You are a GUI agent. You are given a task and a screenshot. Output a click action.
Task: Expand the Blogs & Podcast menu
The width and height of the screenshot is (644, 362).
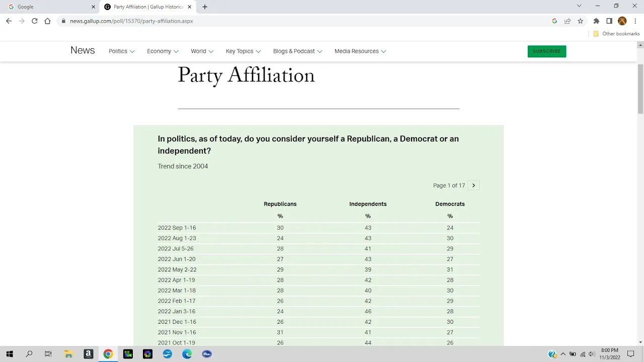(x=297, y=51)
